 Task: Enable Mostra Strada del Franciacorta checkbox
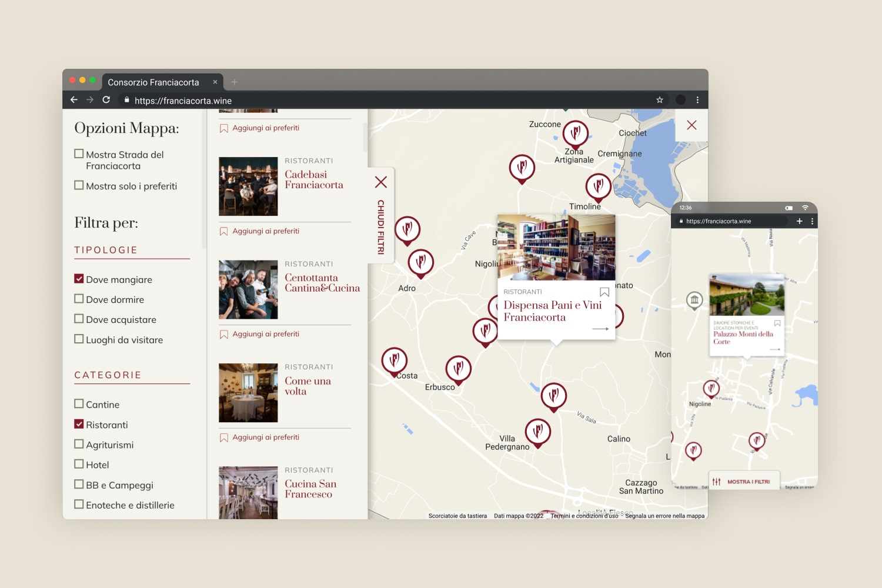(x=79, y=154)
